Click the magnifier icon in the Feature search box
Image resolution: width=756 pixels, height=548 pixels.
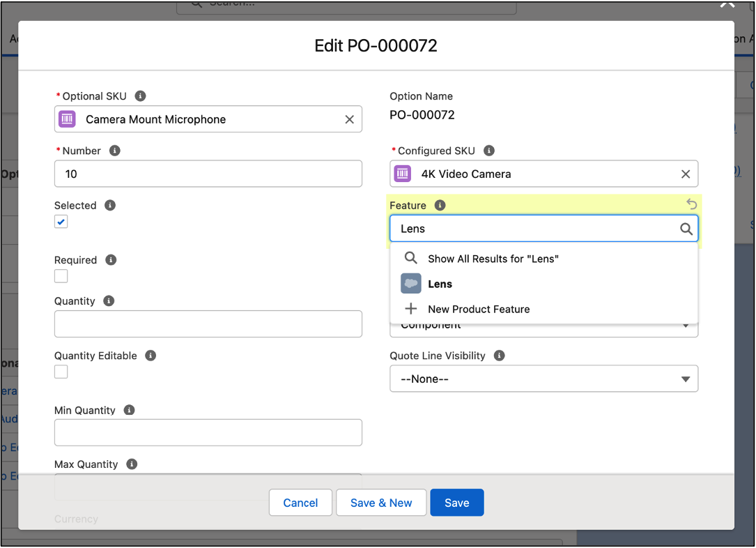click(685, 228)
